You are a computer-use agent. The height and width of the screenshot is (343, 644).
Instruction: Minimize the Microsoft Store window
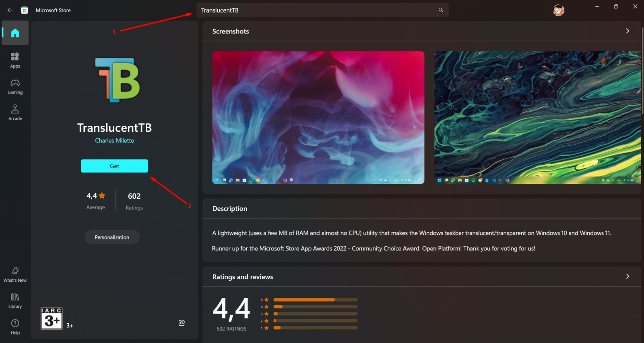(597, 6)
